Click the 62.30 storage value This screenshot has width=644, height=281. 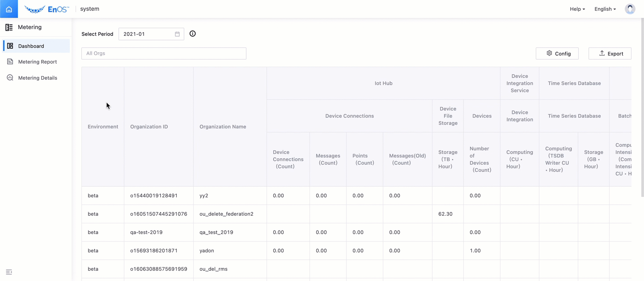[x=445, y=214]
